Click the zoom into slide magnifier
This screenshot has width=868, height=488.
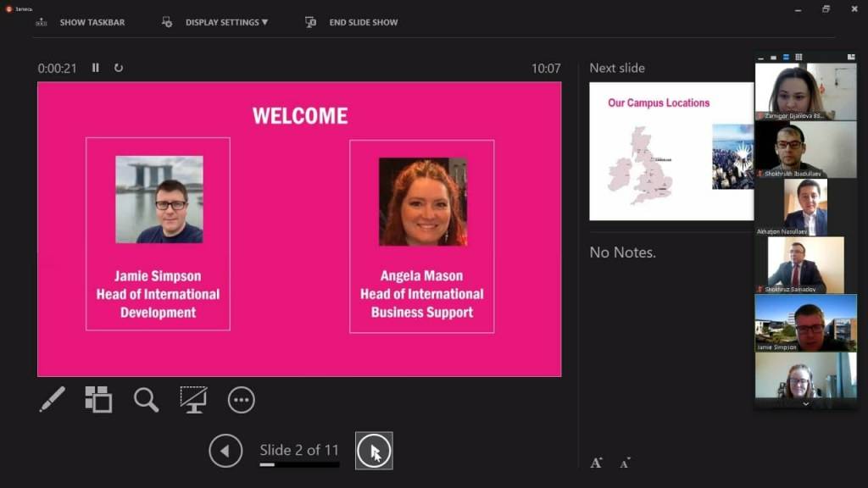pyautogui.click(x=146, y=399)
